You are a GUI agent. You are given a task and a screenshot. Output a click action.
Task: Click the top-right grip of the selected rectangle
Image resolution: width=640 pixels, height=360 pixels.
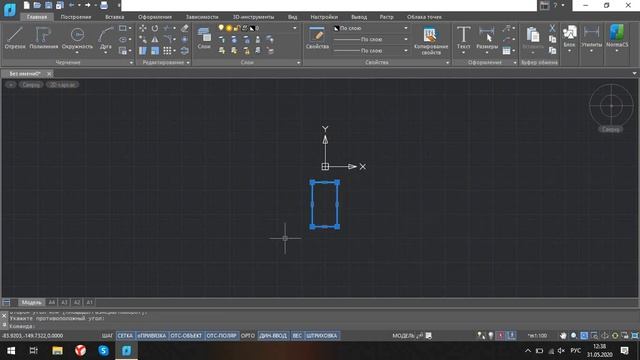tap(337, 182)
